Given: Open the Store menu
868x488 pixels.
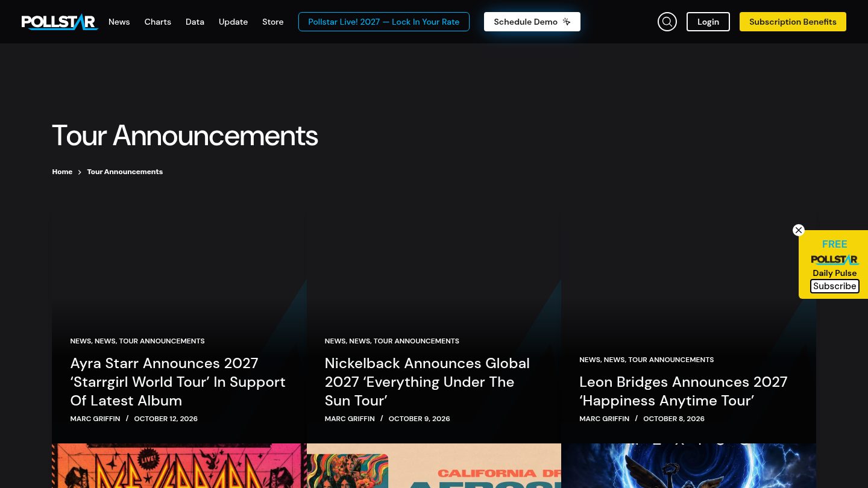Looking at the screenshot, I should (273, 22).
